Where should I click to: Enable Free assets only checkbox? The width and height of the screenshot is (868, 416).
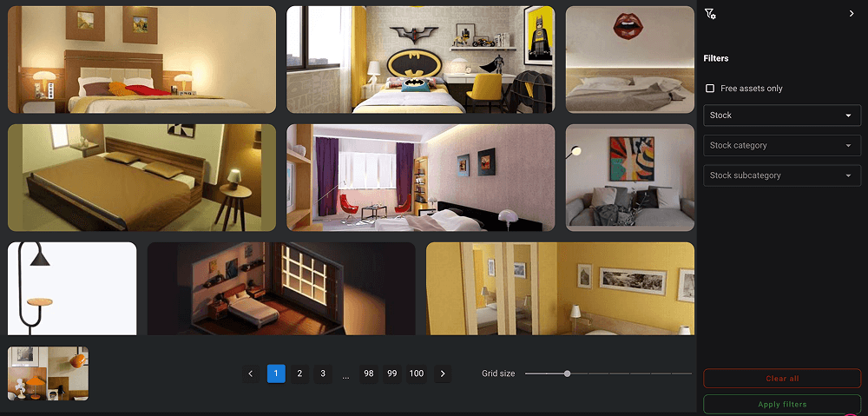click(710, 89)
